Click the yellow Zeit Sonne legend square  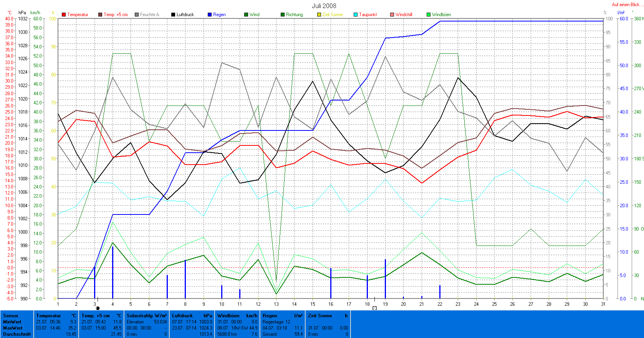319,15
